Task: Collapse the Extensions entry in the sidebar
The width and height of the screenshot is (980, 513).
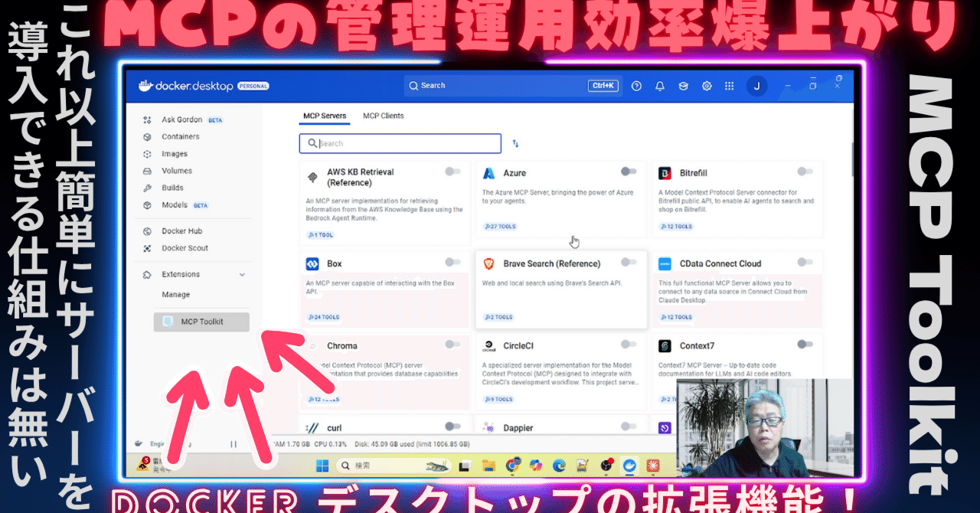Action: (242, 274)
